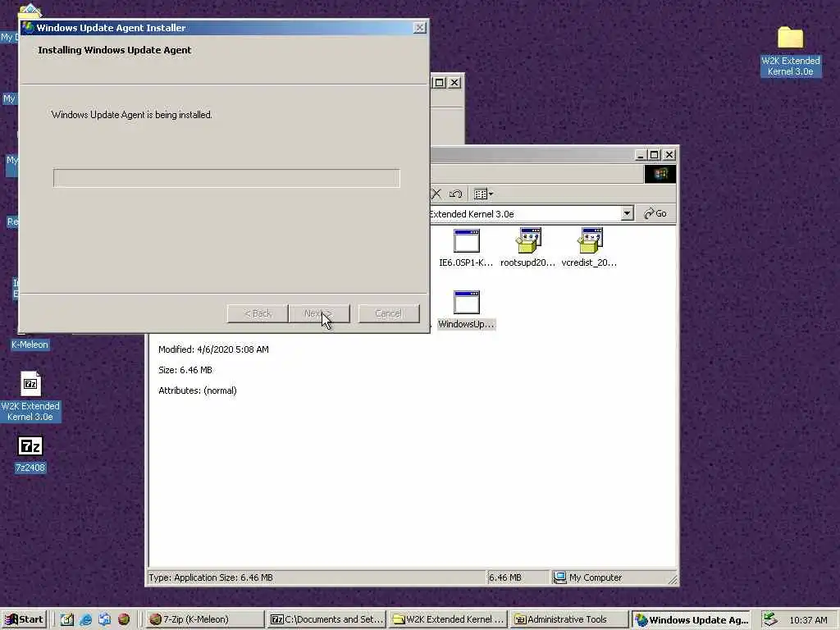The width and height of the screenshot is (840, 630).
Task: Click the 'Modified: 4/6/2020 5:08 AM' text
Action: coord(214,349)
